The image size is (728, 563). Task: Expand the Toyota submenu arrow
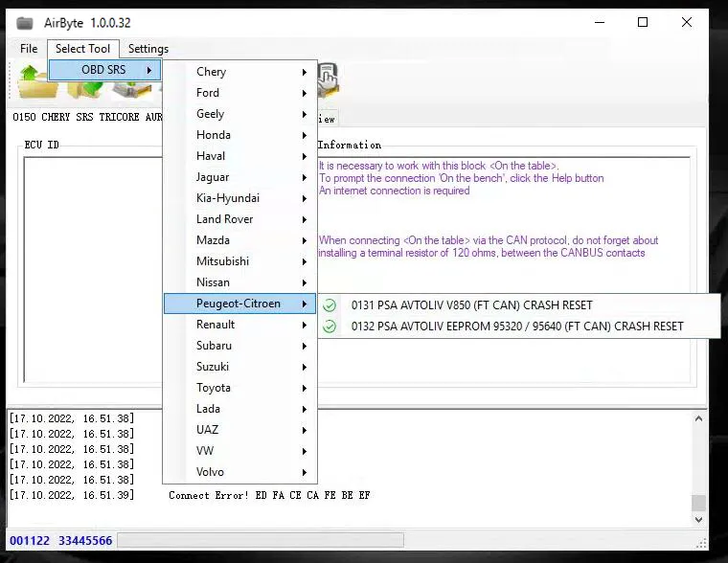305,388
